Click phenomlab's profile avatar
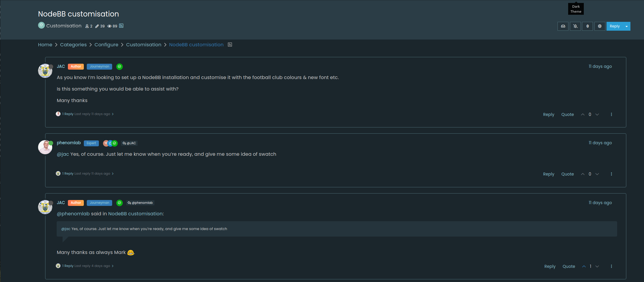This screenshot has width=644, height=282. (45, 147)
